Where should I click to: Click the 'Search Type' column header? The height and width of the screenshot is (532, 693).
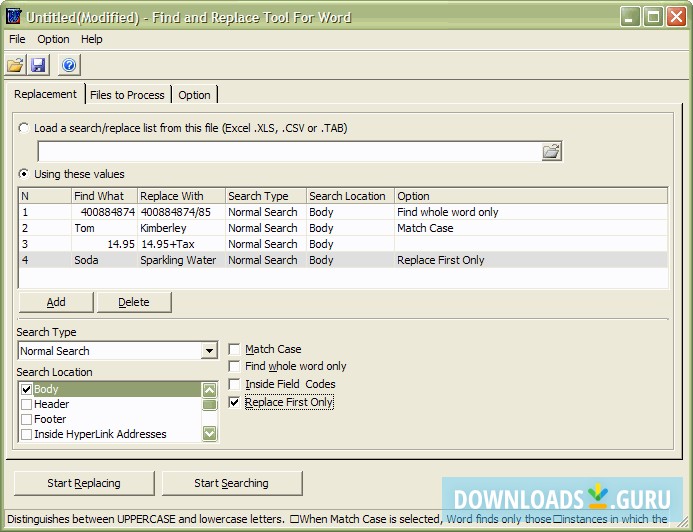(266, 196)
